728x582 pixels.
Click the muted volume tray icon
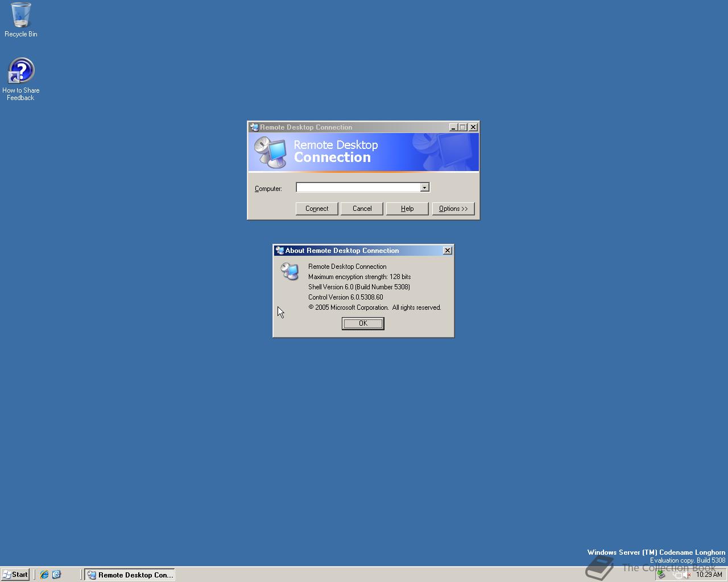pos(687,575)
